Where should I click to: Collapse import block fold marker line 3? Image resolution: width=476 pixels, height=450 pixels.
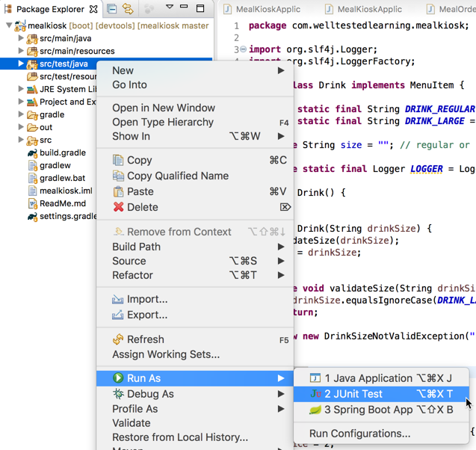click(243, 49)
